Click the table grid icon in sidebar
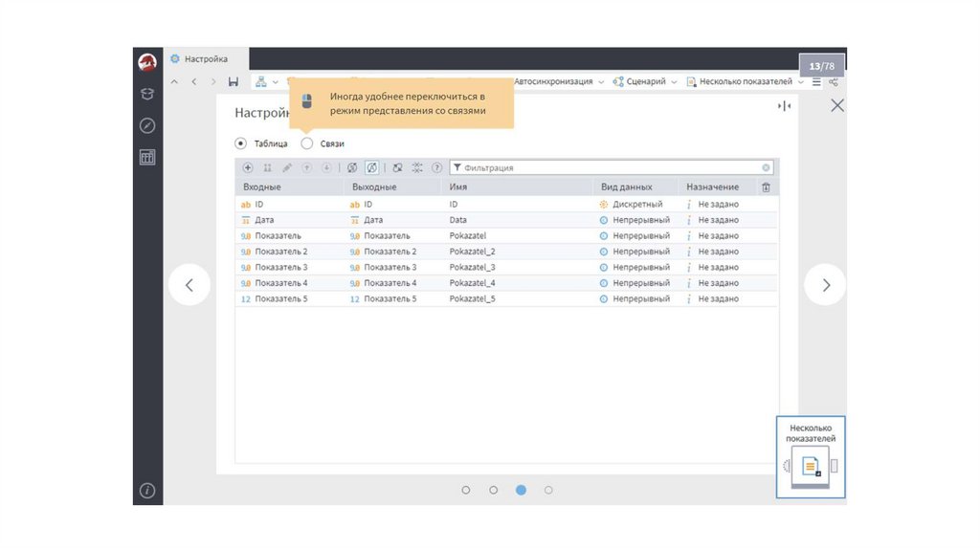 [x=146, y=158]
